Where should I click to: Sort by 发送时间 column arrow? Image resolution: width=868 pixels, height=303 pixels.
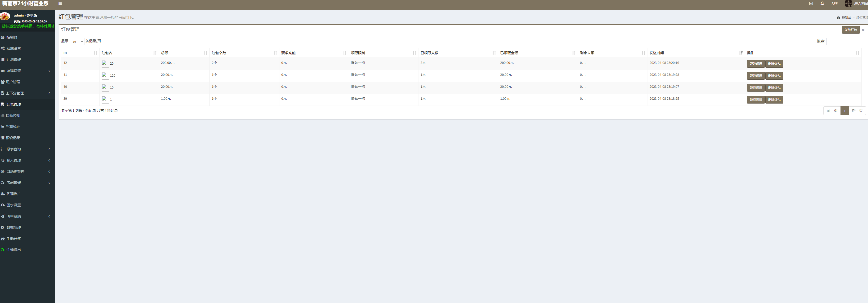click(x=741, y=53)
